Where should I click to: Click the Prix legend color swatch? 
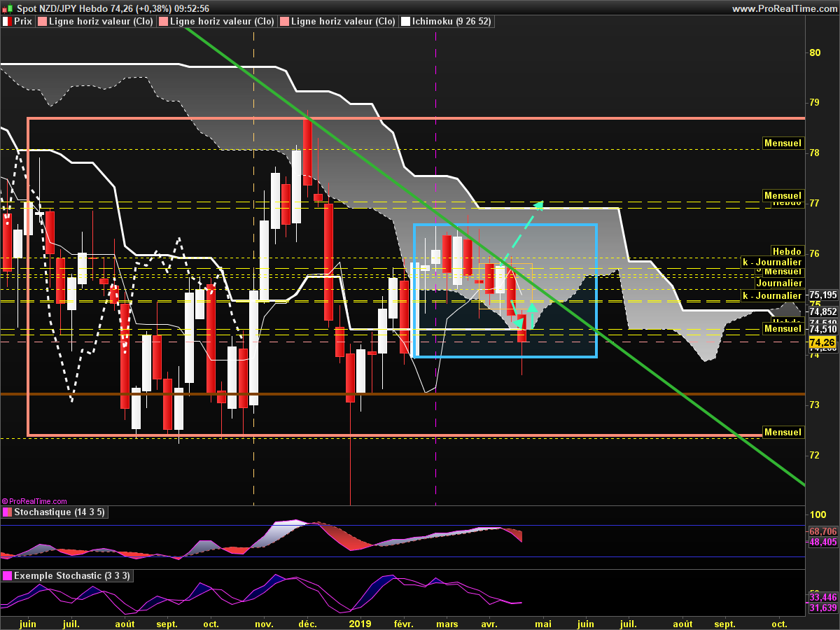[7, 22]
